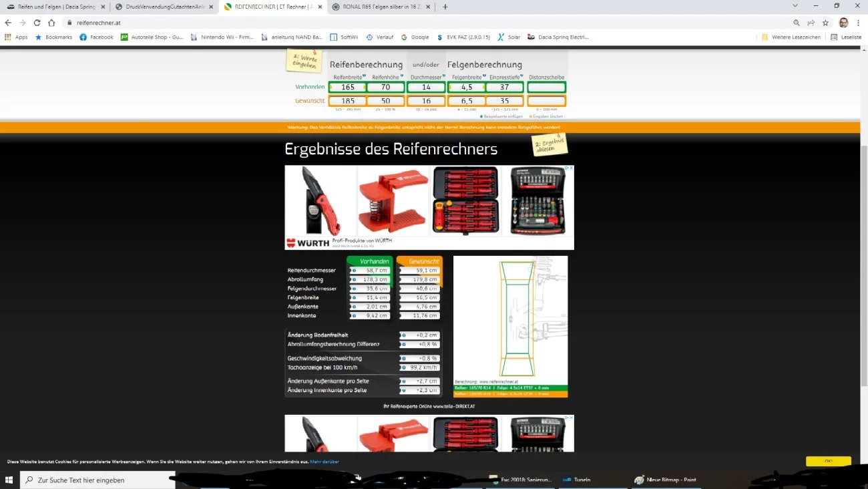Click the Gewünscht Distanzscheibe empty field
The height and width of the screenshot is (489, 868).
point(546,101)
